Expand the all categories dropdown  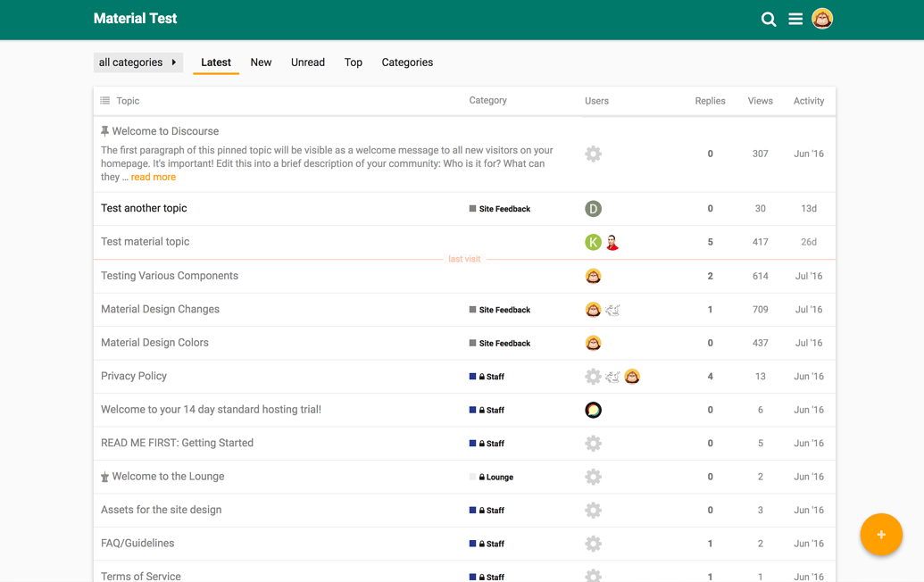click(137, 62)
